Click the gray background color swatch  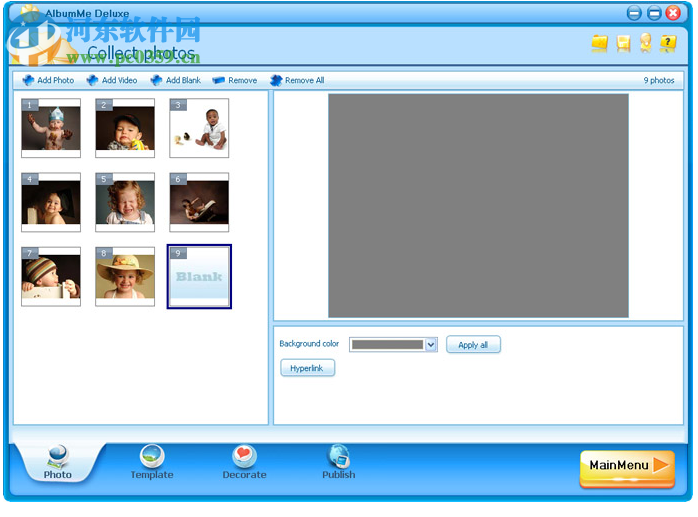(x=387, y=345)
